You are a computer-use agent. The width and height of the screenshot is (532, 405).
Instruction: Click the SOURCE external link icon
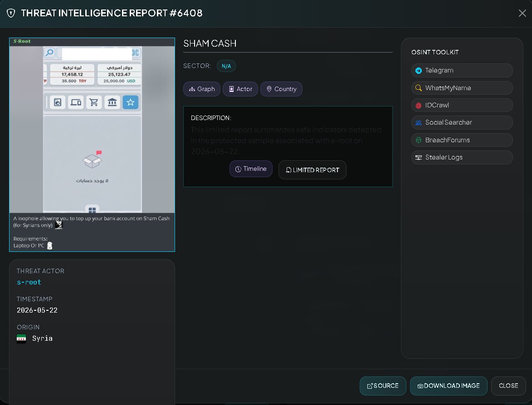(370, 386)
